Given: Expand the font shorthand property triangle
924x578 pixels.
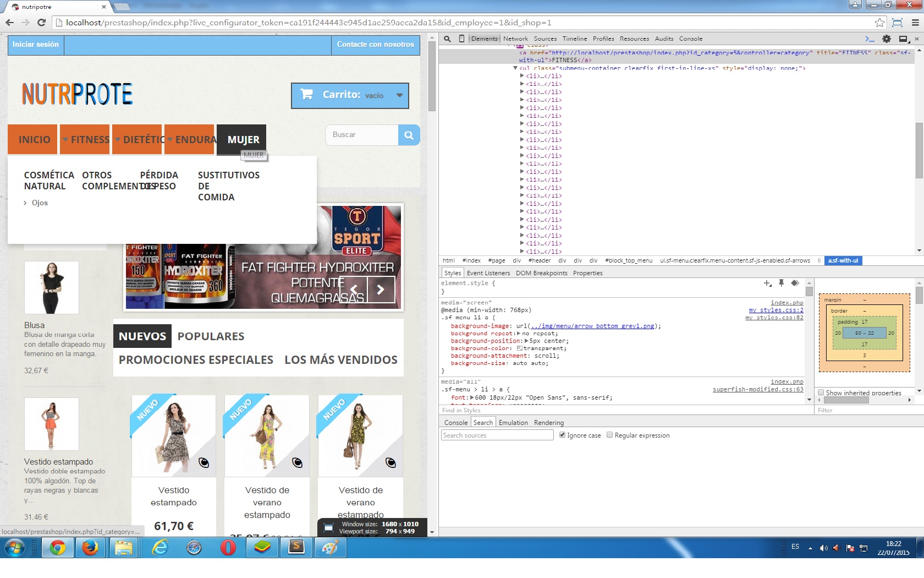Looking at the screenshot, I should 472,397.
